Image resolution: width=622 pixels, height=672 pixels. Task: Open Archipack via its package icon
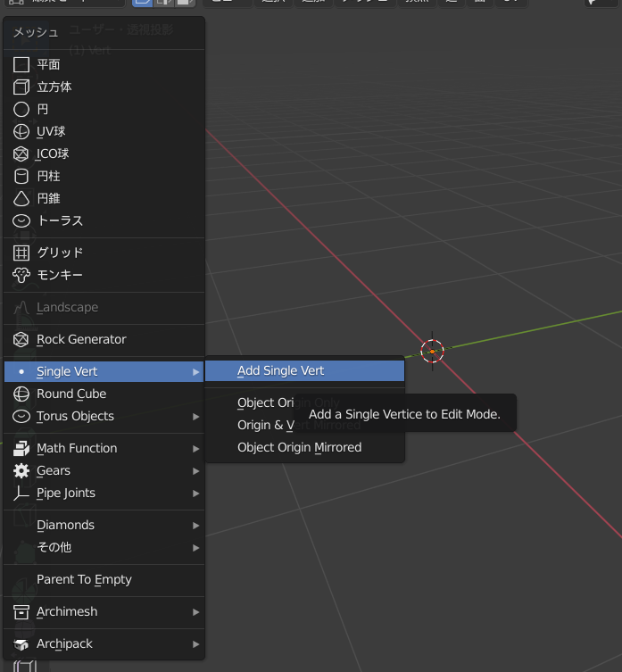pos(21,643)
